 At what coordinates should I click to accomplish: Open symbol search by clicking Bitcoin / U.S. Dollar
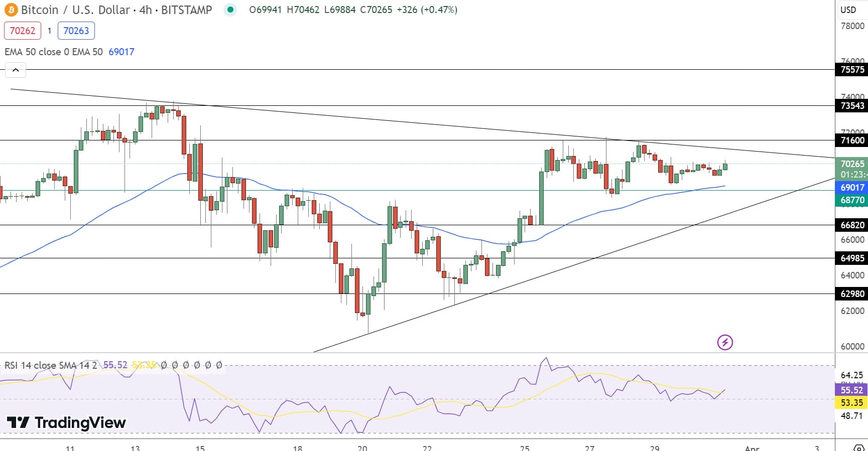[75, 9]
